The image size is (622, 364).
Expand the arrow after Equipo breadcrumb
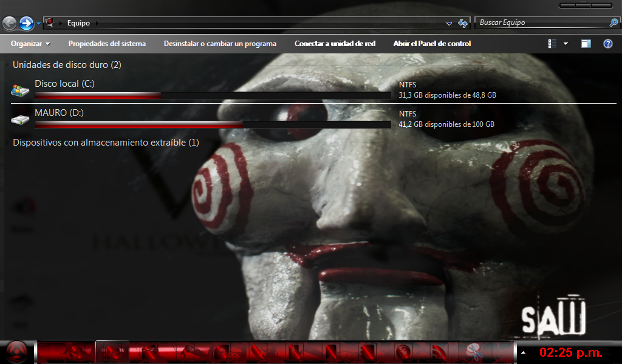pos(97,23)
